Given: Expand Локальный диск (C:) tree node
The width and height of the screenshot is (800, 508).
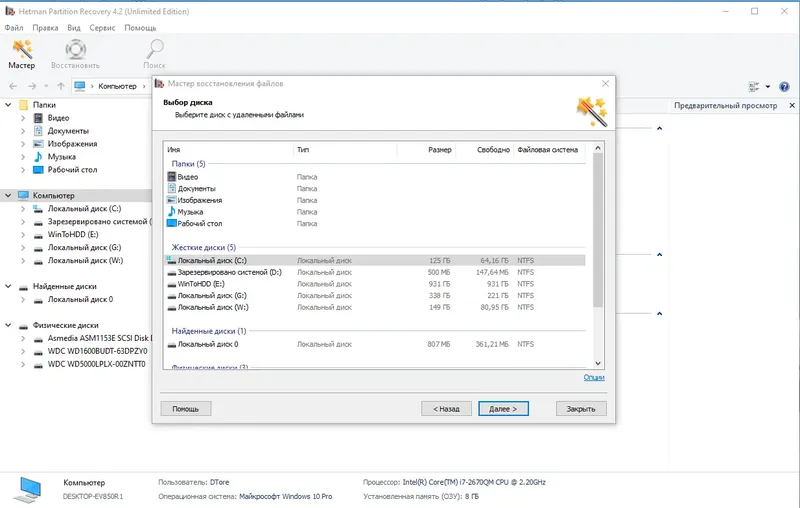Looking at the screenshot, I should pos(23,209).
